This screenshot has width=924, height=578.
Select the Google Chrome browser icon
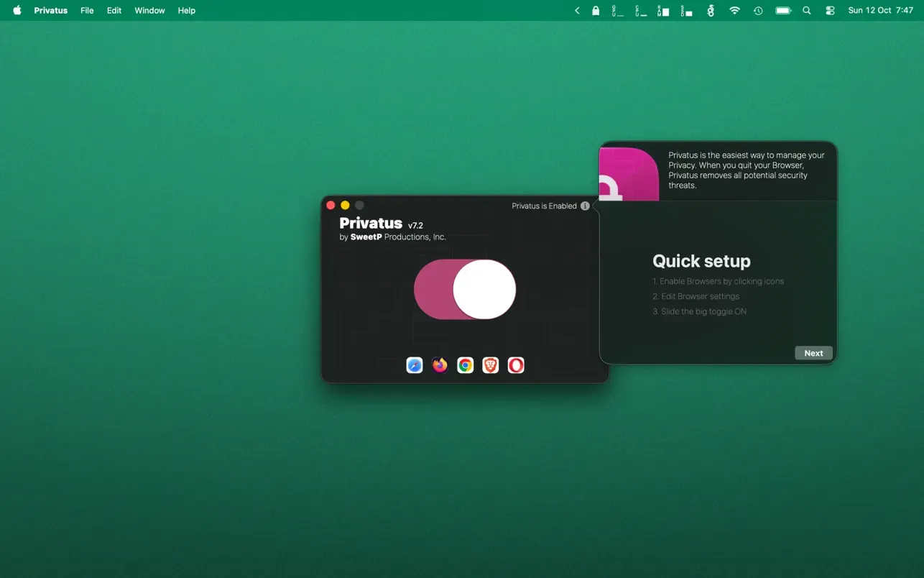point(466,365)
